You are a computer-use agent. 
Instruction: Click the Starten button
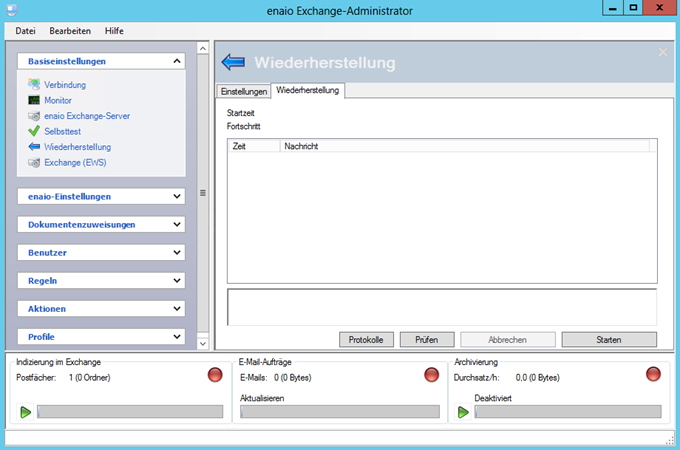click(x=608, y=340)
